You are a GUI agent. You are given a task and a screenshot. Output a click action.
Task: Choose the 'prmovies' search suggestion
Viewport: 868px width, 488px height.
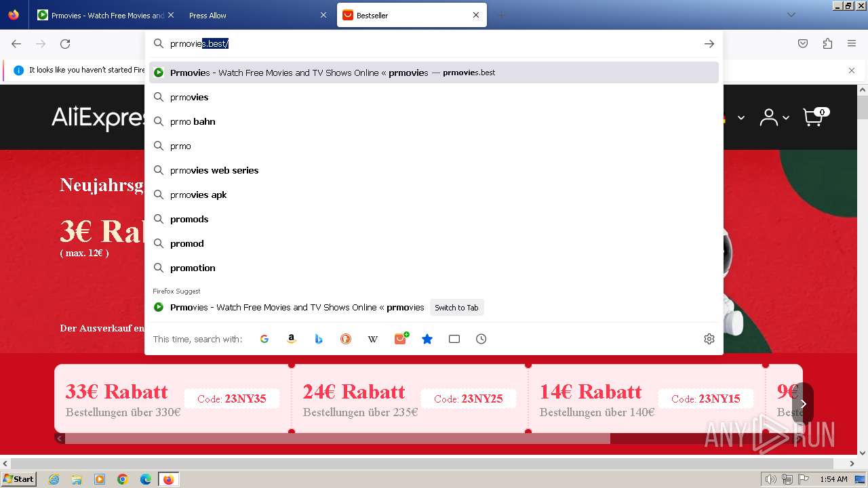tap(434, 97)
